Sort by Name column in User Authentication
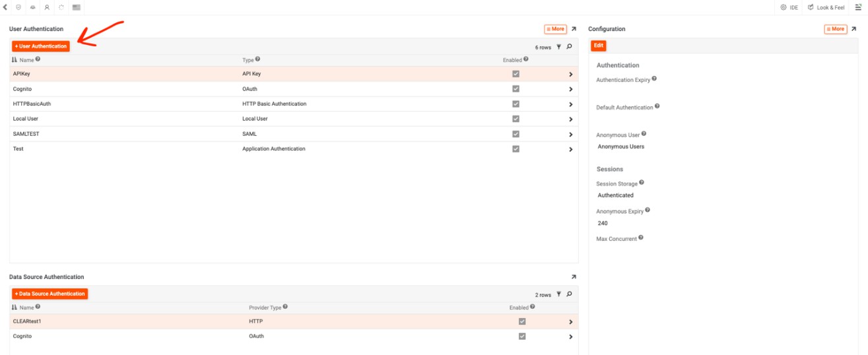This screenshot has width=868, height=355. pyautogui.click(x=26, y=60)
